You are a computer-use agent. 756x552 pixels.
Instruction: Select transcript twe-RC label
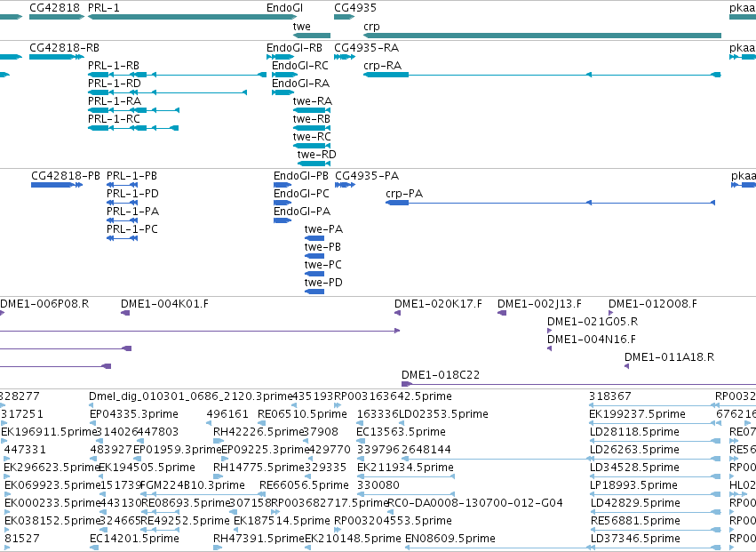click(x=312, y=137)
